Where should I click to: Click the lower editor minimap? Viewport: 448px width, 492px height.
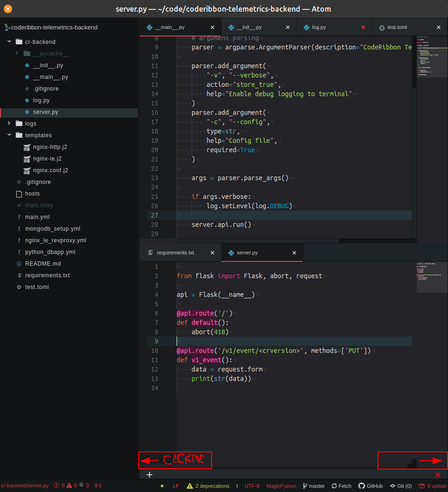pyautogui.click(x=432, y=277)
